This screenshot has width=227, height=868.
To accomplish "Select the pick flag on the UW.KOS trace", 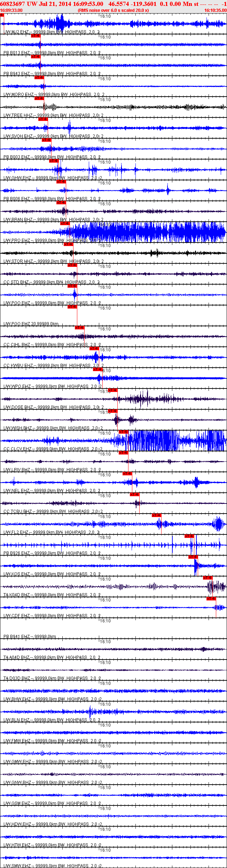I will pyautogui.click(x=193, y=557).
